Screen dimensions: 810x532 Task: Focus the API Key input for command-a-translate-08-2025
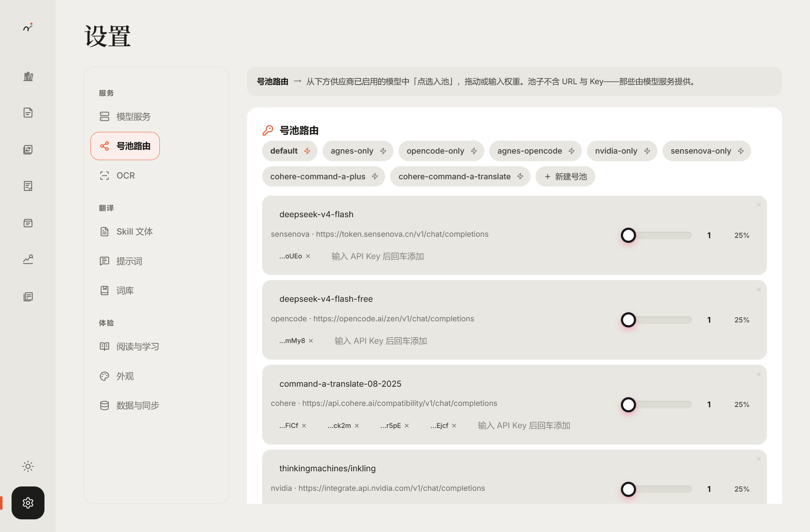(524, 425)
